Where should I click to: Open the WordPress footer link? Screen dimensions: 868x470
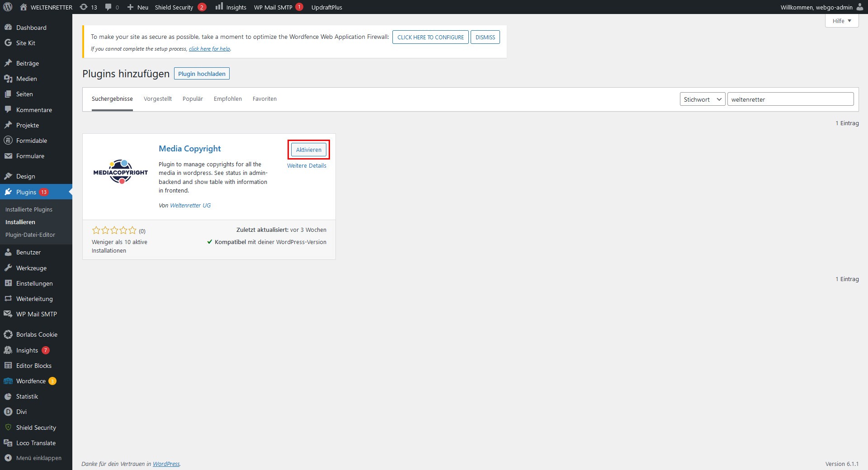coord(166,464)
